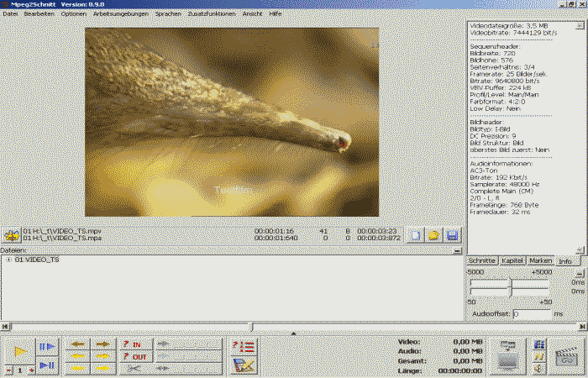
Task: Click the set cut OUT button
Action: coord(134,356)
